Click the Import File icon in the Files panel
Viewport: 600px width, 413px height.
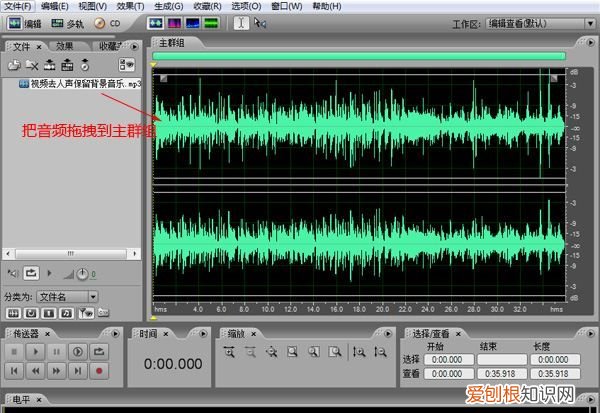click(x=14, y=65)
